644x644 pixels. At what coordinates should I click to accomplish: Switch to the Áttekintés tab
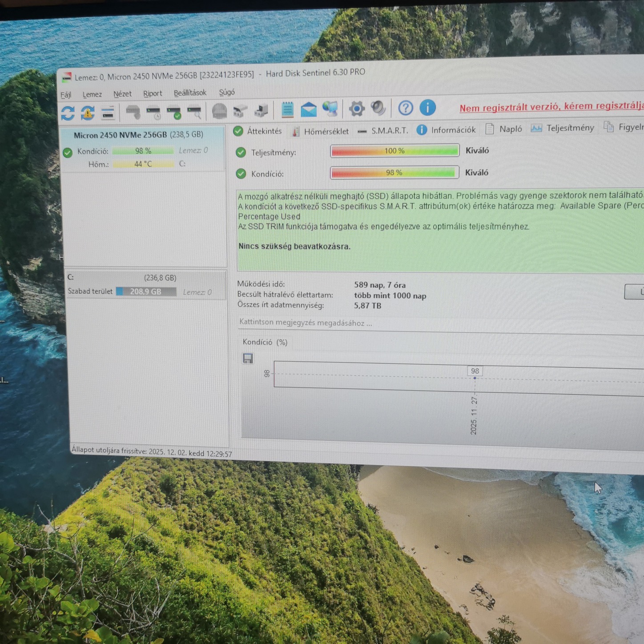258,131
